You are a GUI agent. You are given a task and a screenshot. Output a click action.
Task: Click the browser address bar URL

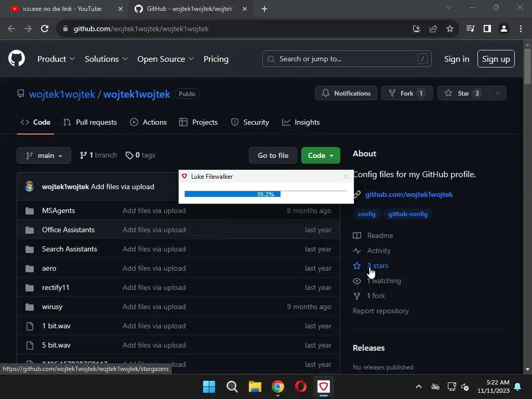[141, 29]
